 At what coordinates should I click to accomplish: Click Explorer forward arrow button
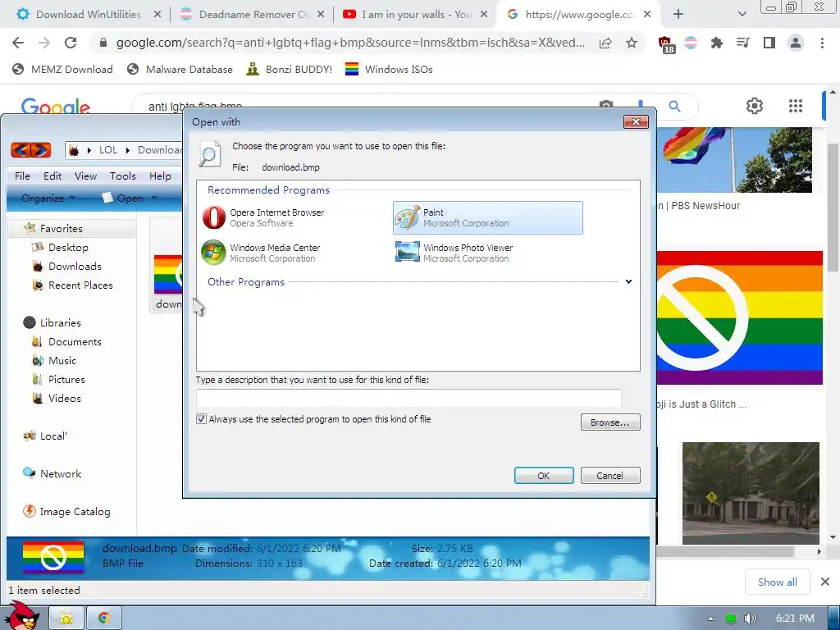[41, 150]
